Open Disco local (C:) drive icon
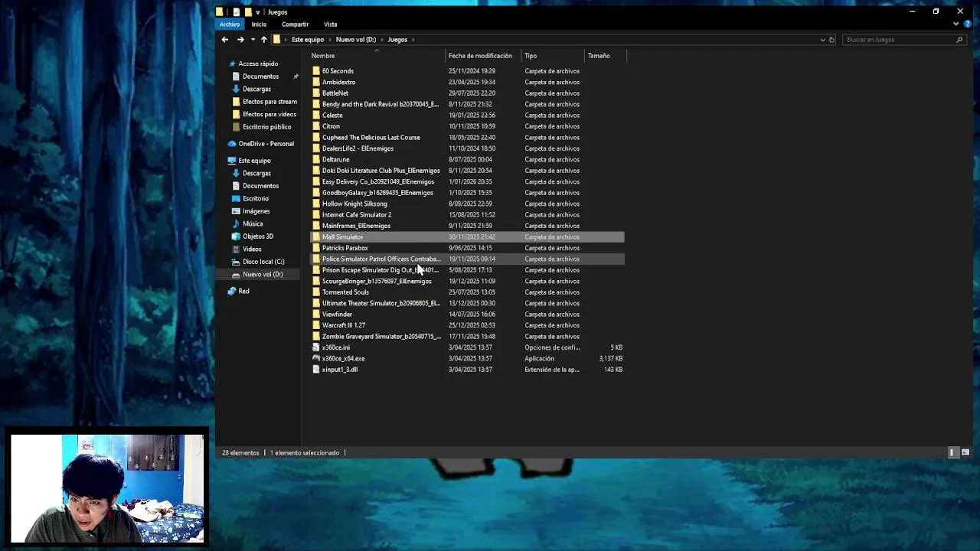This screenshot has height=551, width=980. (236, 262)
